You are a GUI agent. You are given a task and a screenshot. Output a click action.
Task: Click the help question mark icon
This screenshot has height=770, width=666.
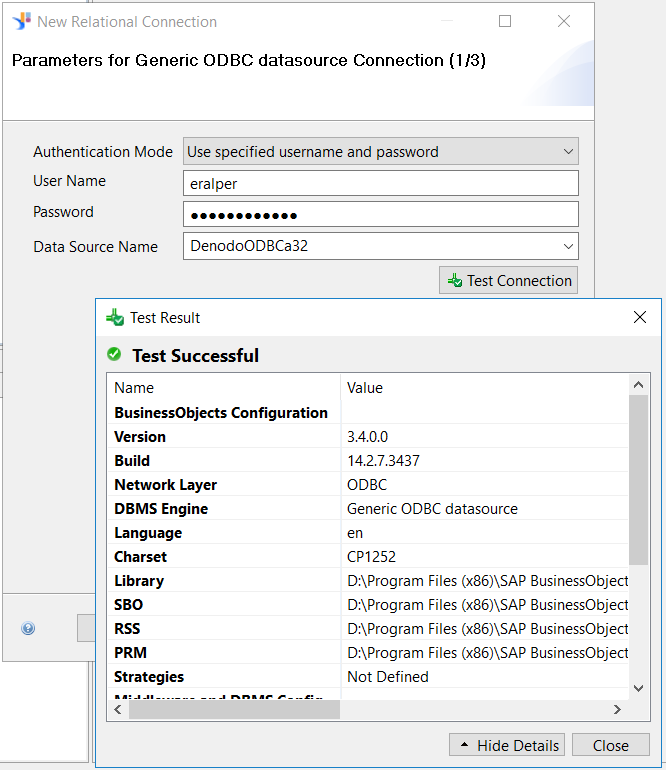tap(28, 628)
